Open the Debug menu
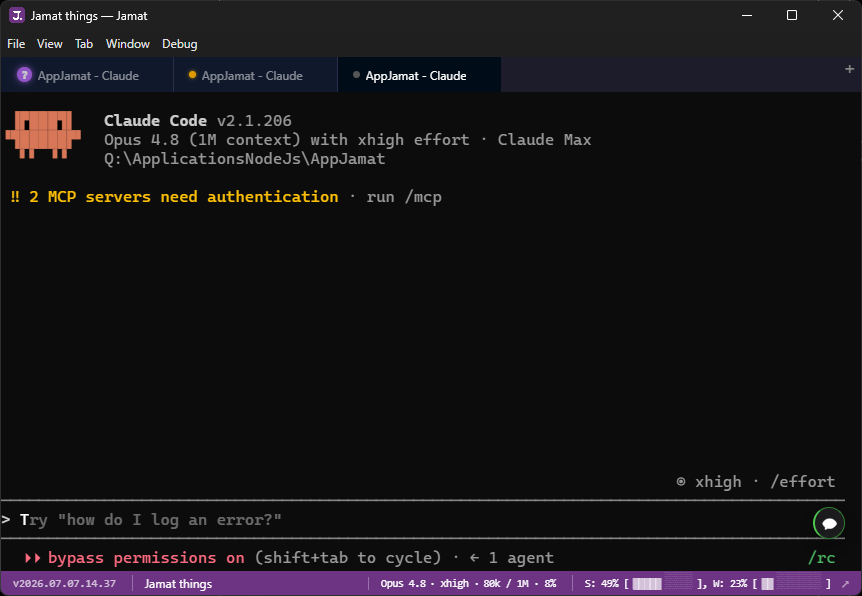Viewport: 862px width, 596px height. tap(179, 44)
